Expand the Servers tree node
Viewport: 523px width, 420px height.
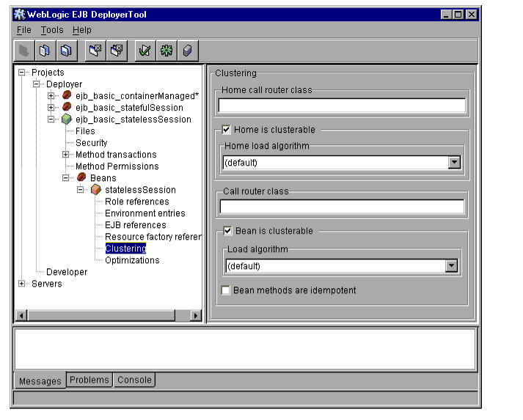22,284
